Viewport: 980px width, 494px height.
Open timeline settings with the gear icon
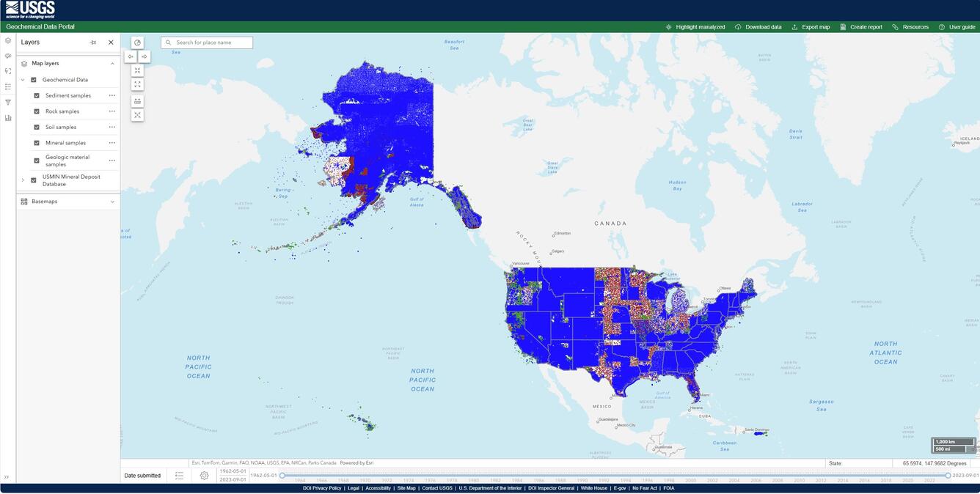coord(203,475)
